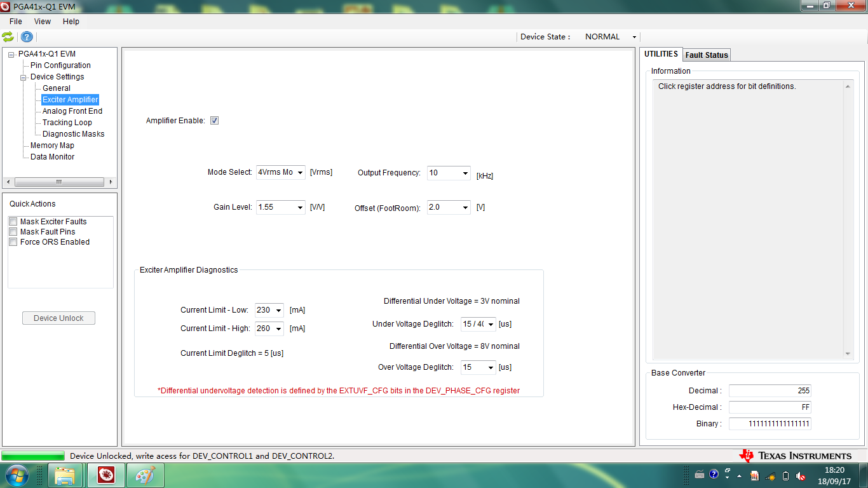Open Data Monitor in the tree

pyautogui.click(x=52, y=157)
